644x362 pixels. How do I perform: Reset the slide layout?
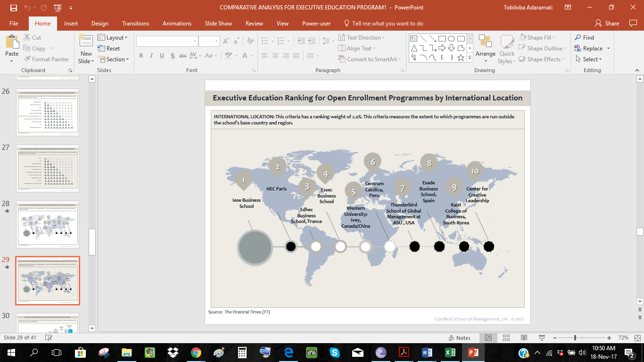pos(109,49)
